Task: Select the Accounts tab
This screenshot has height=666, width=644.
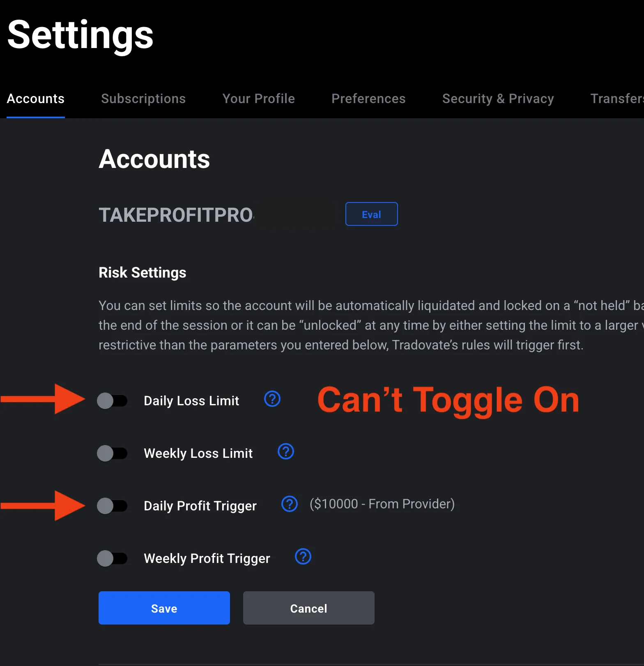Action: (36, 99)
